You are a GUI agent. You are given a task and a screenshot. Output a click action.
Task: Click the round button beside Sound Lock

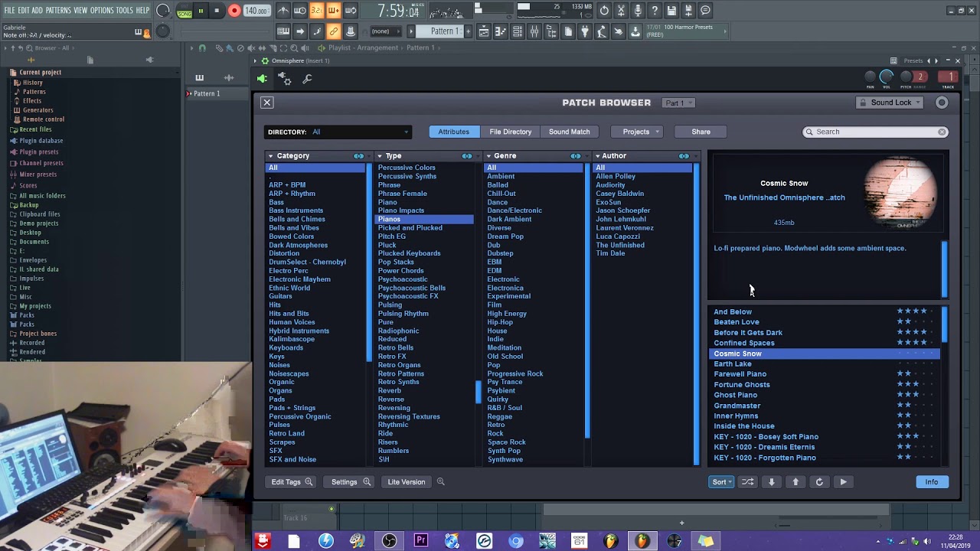[x=942, y=103]
